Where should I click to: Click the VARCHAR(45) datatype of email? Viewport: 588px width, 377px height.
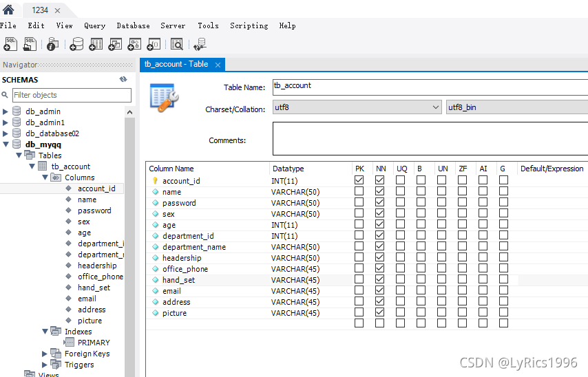pyautogui.click(x=295, y=291)
